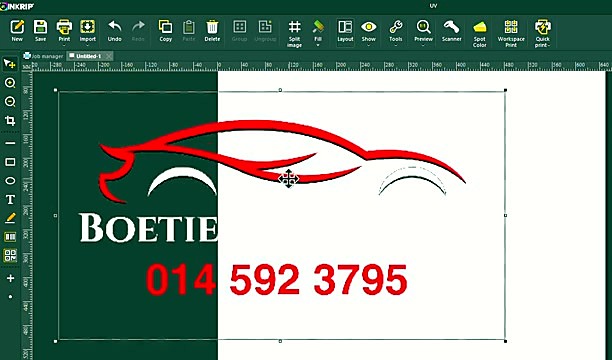Expand the Preview dropdown arrow

pos(423,45)
